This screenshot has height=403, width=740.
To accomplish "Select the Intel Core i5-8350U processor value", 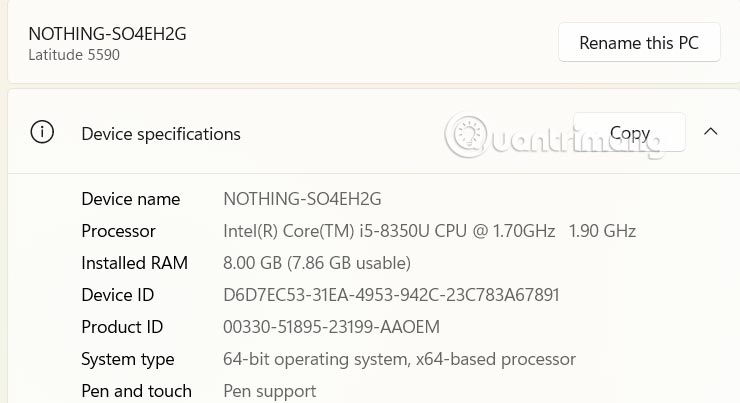I will point(429,231).
